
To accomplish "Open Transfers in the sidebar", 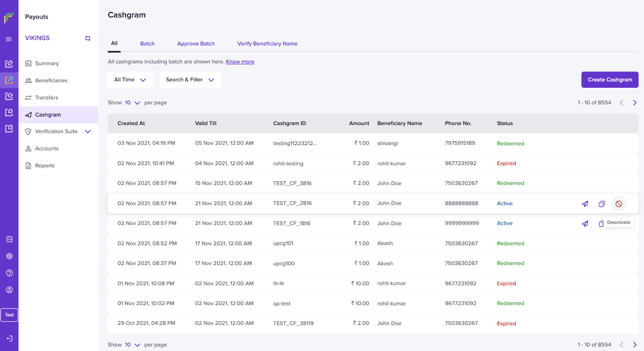I will pyautogui.click(x=58, y=98).
